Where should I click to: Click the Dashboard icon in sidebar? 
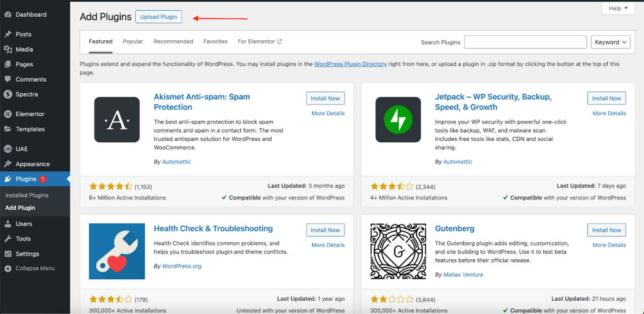click(8, 14)
